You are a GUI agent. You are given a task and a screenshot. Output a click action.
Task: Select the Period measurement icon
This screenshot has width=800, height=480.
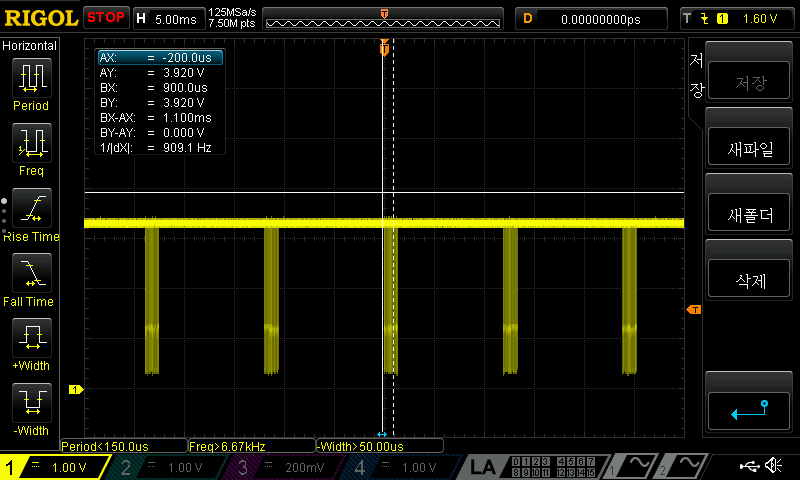tap(32, 78)
